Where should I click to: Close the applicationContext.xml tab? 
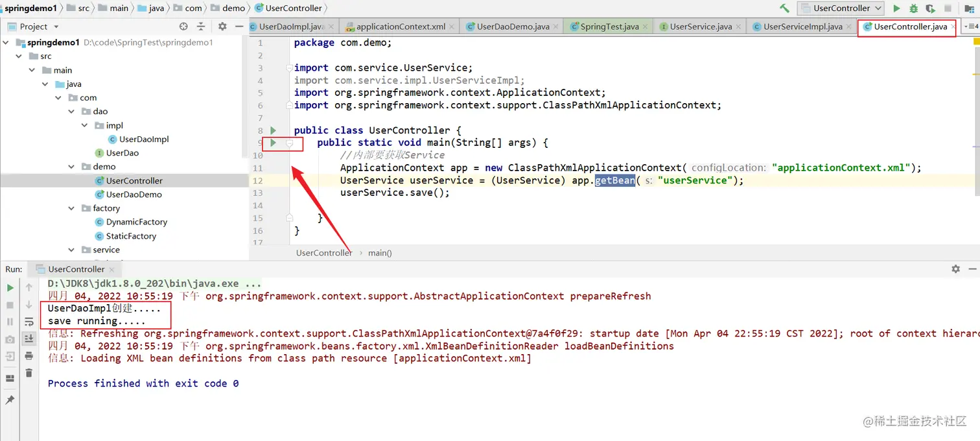tap(452, 27)
